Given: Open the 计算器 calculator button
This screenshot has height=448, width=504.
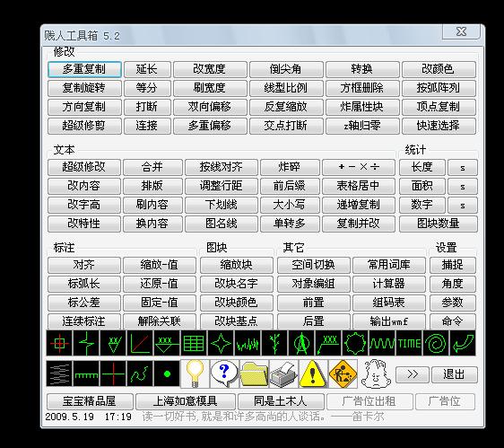Looking at the screenshot, I should click(x=389, y=284).
